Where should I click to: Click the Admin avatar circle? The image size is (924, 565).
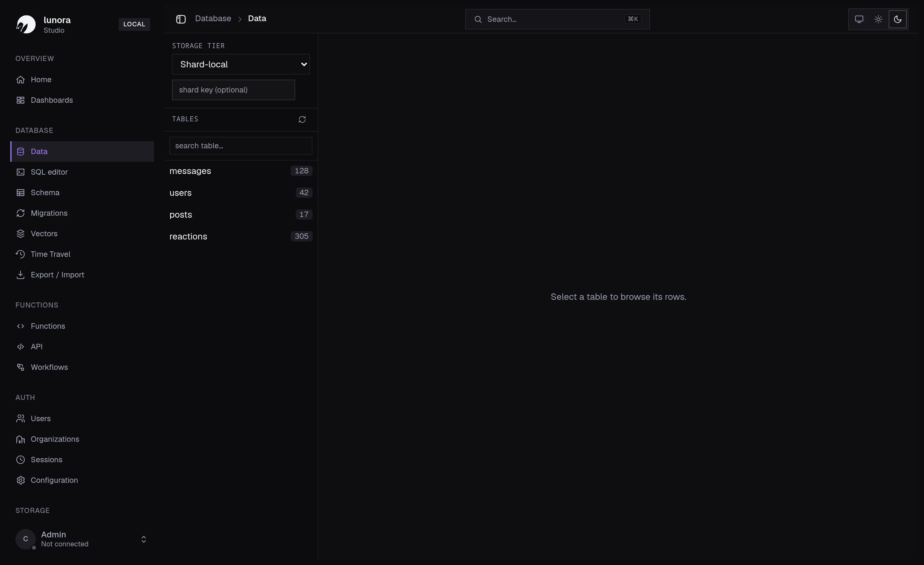pyautogui.click(x=25, y=539)
